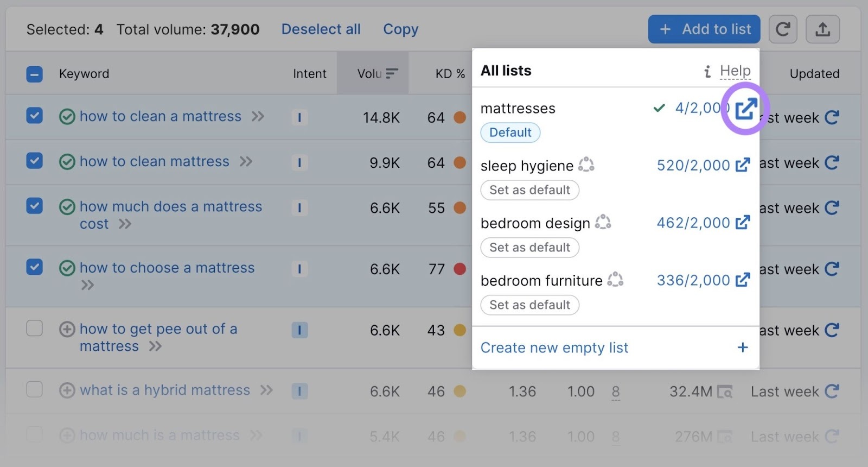Click the refresh icon in the top toolbar
This screenshot has height=467, width=868.
(x=782, y=29)
